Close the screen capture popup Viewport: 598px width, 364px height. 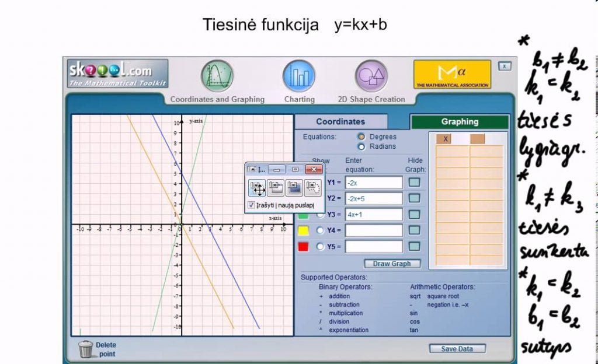tap(314, 169)
